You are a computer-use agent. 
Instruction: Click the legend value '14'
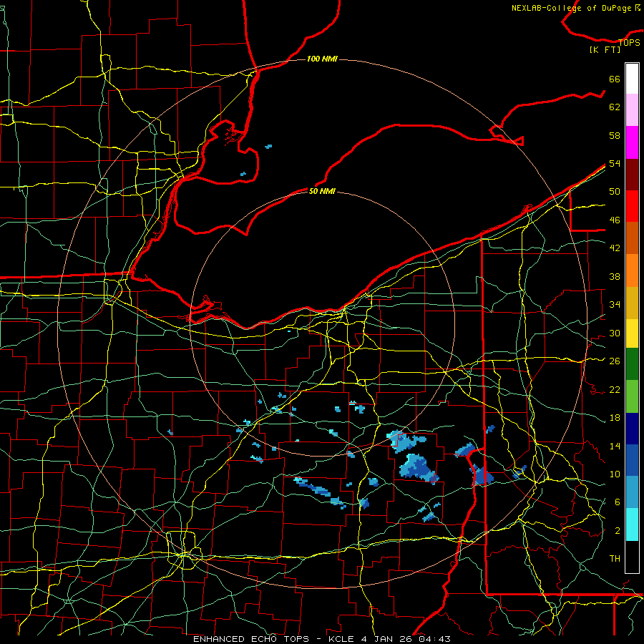(x=615, y=446)
